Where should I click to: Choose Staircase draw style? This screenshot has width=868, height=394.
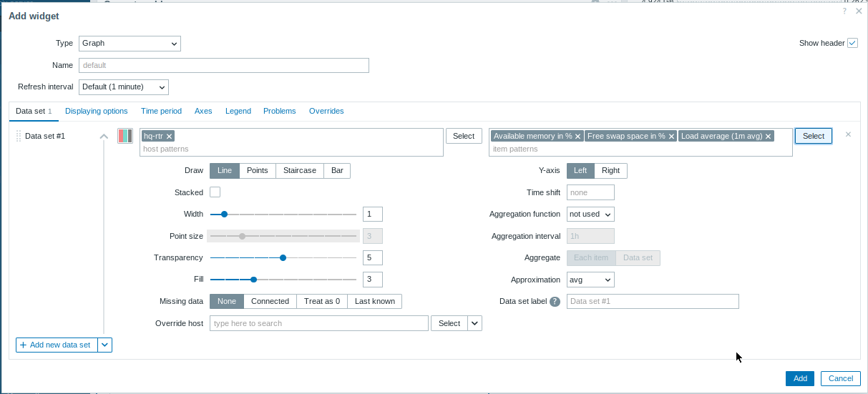[x=299, y=171]
